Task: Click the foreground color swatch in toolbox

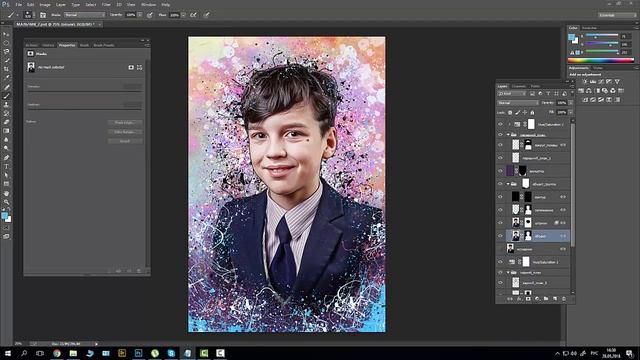Action: [x=4, y=216]
